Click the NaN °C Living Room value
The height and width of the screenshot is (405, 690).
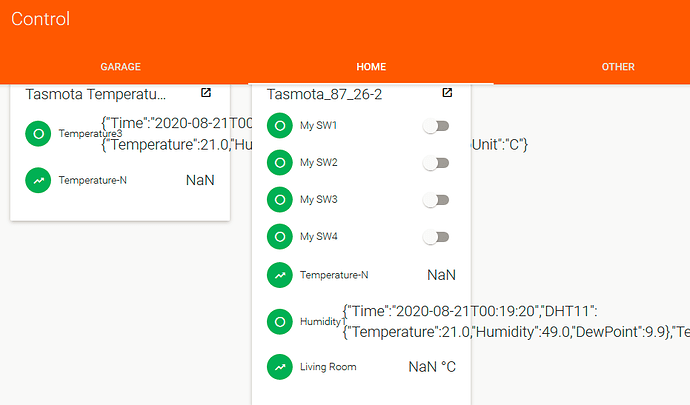coord(432,367)
